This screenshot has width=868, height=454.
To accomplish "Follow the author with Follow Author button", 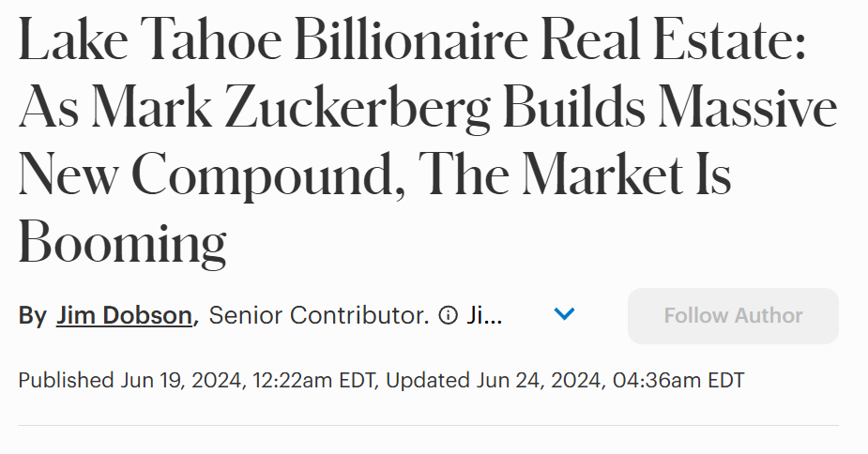I will [733, 315].
